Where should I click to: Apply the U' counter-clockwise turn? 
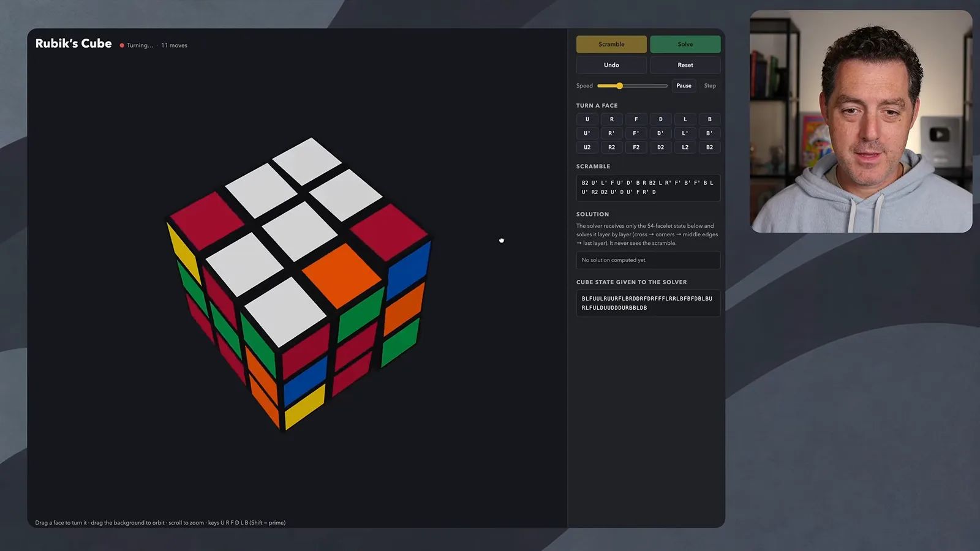pos(587,133)
